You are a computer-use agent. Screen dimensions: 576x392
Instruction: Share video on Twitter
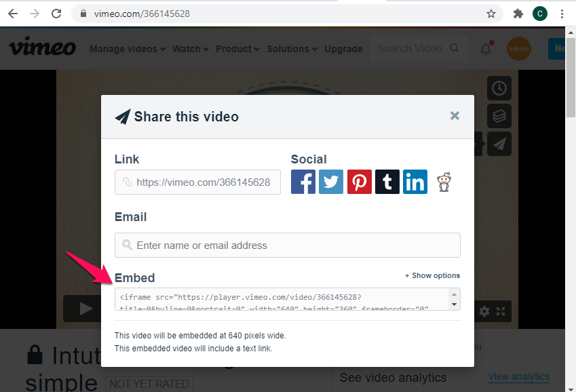coord(331,182)
